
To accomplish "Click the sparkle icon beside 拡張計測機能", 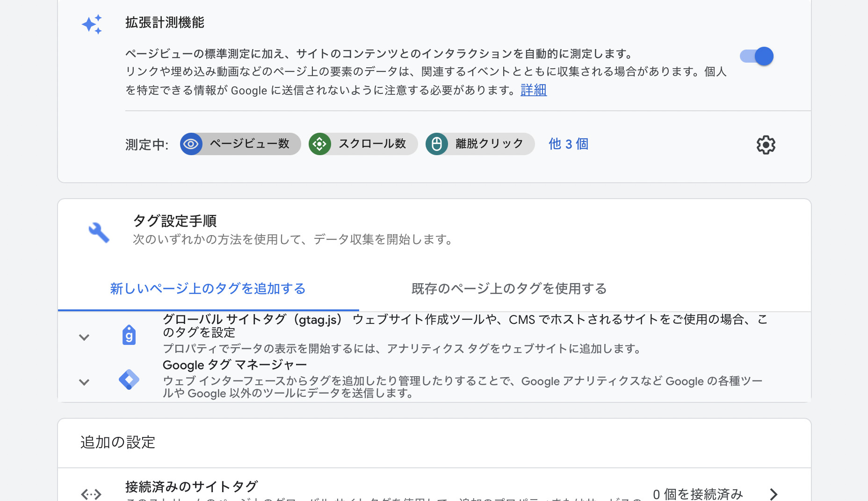I will pyautogui.click(x=92, y=24).
